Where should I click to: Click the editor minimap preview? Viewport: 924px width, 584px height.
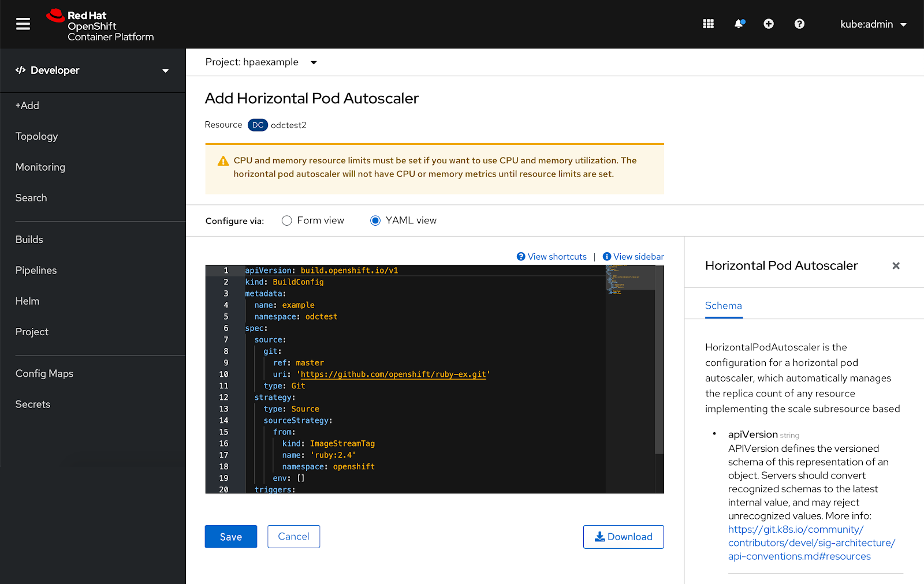[630, 280]
